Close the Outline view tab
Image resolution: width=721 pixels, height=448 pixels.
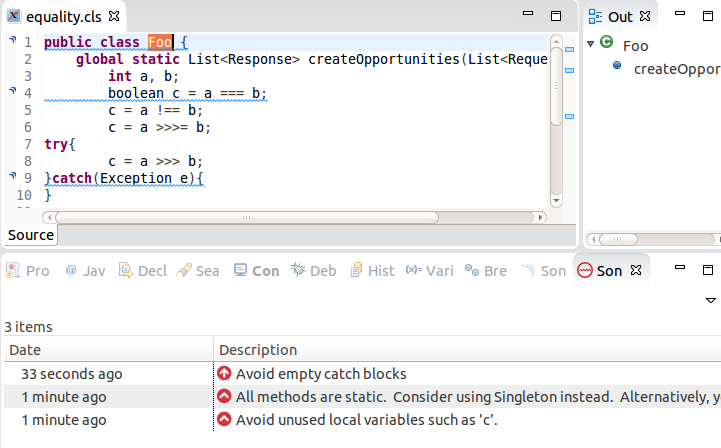[x=645, y=17]
